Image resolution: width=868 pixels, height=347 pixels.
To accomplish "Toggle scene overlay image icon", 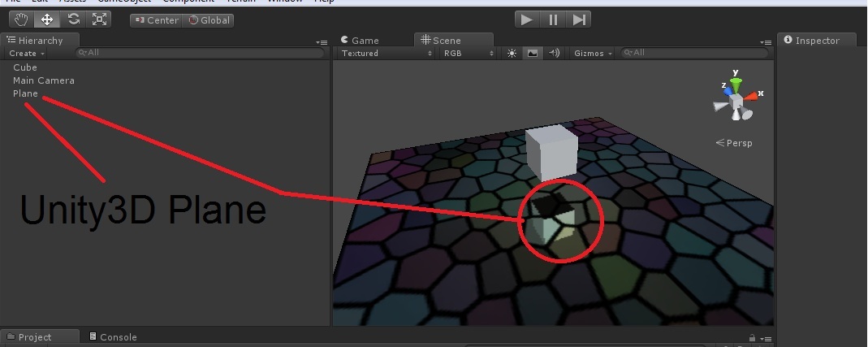I will [532, 53].
